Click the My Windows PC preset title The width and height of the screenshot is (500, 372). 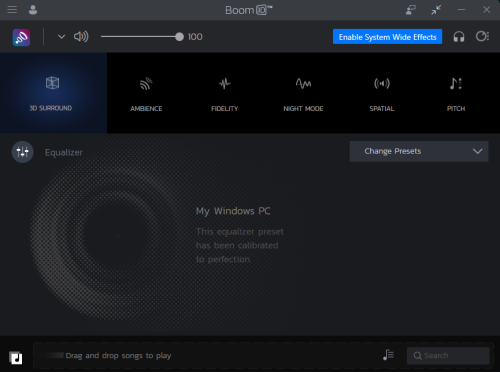233,211
